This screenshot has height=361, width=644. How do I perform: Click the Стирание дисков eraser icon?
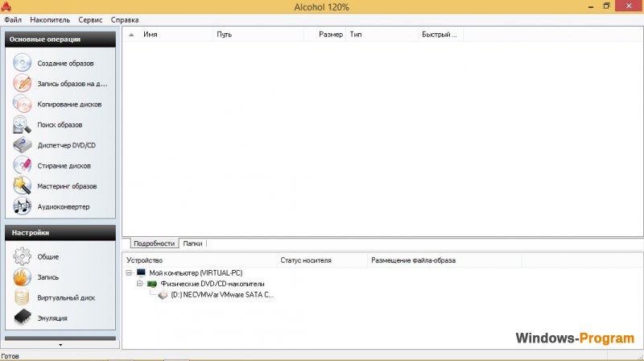click(23, 166)
